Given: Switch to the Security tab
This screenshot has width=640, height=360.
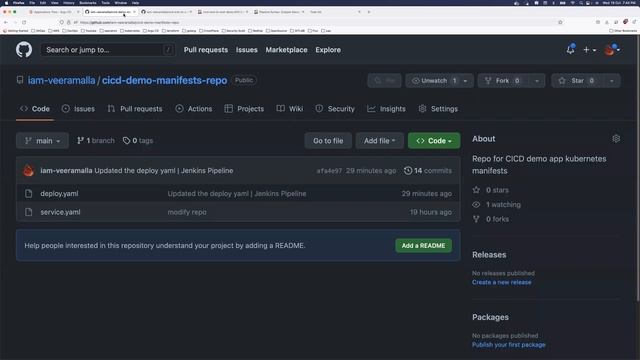Looking at the screenshot, I should (x=335, y=109).
